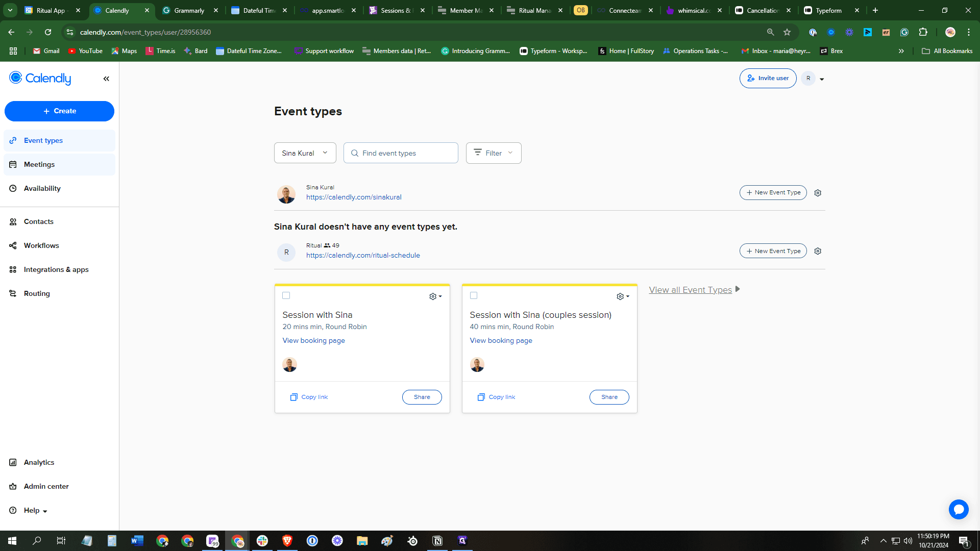Open the Filter dropdown
Image resolution: width=980 pixels, height=551 pixels.
click(494, 153)
